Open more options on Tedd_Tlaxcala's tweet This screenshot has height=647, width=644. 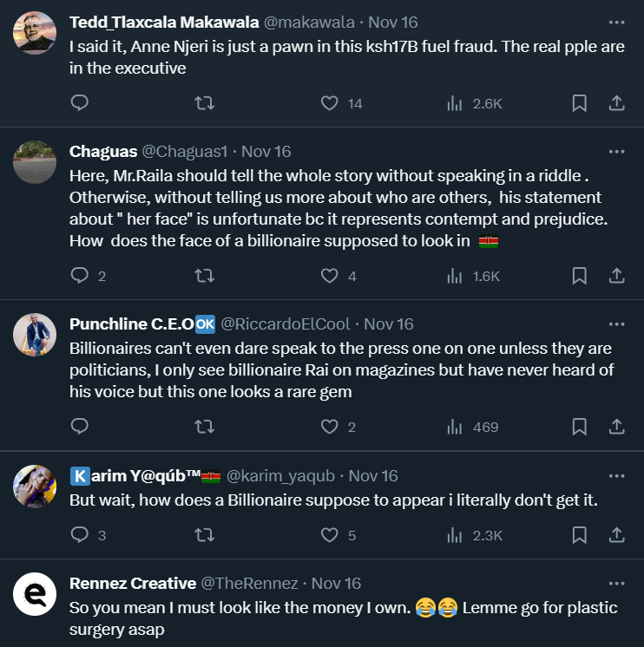616,22
